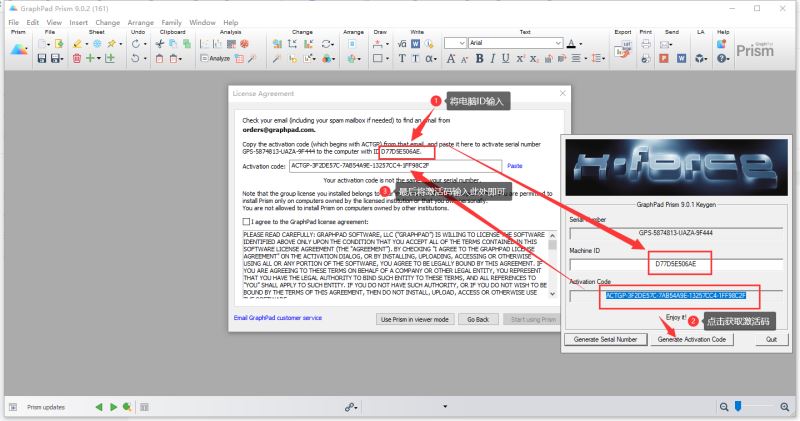Click the Help question mark icon
Viewport: 800px width, 421px height.
click(x=720, y=59)
